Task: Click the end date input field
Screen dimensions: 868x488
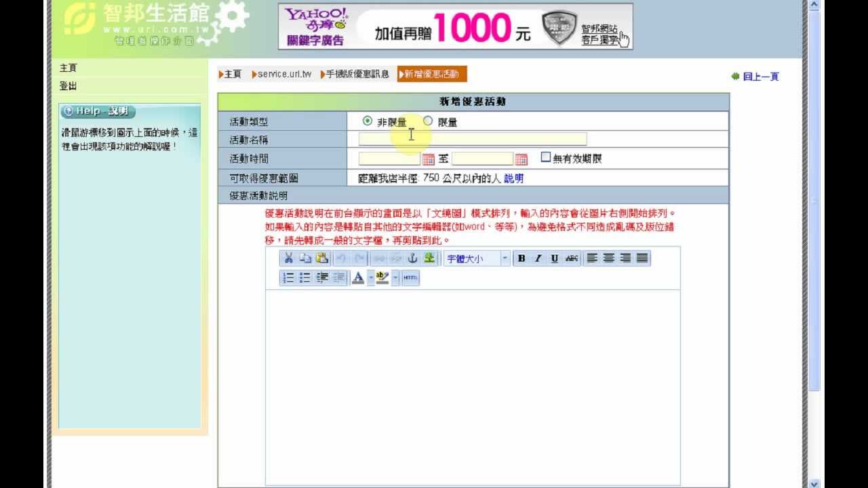Action: tap(482, 159)
